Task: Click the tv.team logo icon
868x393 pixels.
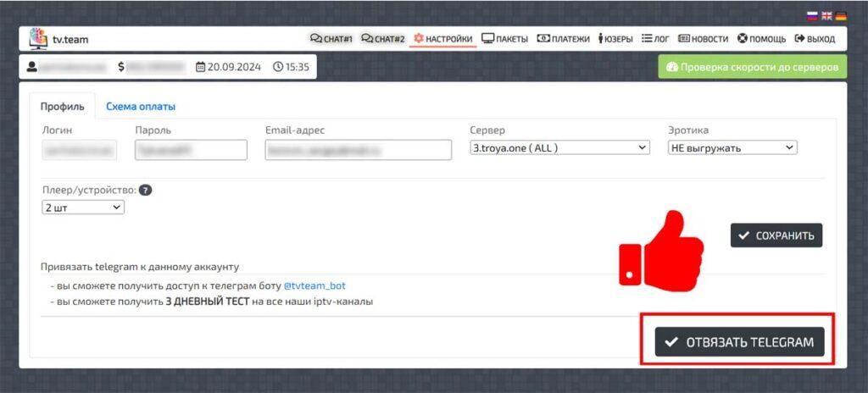Action: point(37,39)
